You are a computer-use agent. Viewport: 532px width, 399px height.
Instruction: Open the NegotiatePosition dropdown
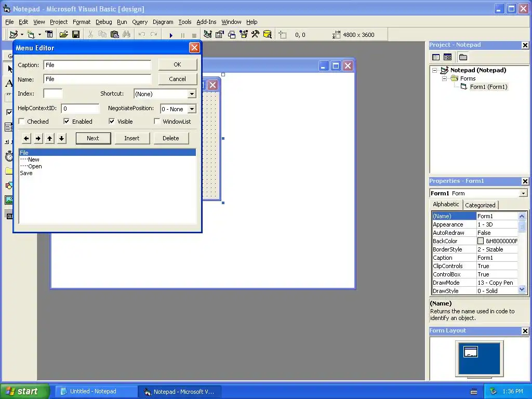pos(192,109)
